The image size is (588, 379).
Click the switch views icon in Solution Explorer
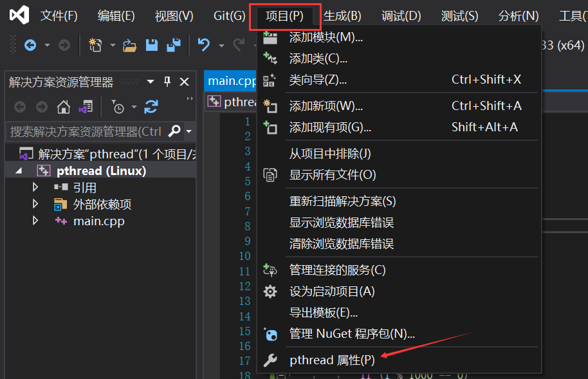point(86,107)
